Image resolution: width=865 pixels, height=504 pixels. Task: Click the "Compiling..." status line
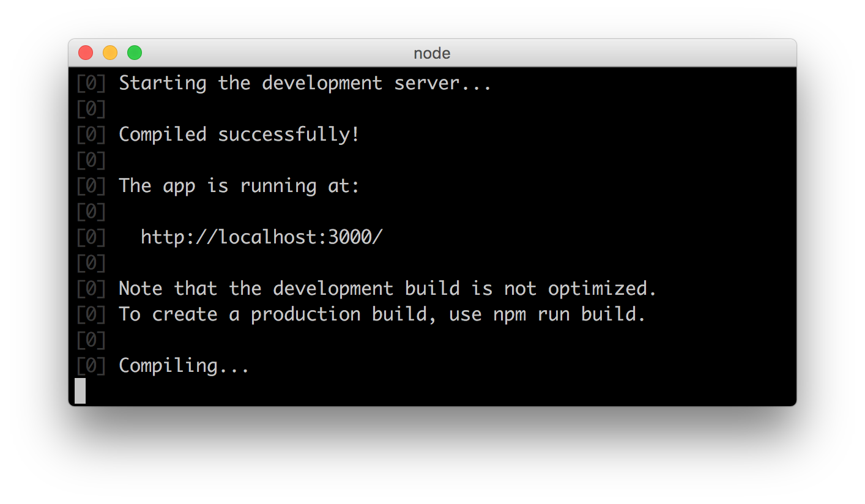pos(184,366)
